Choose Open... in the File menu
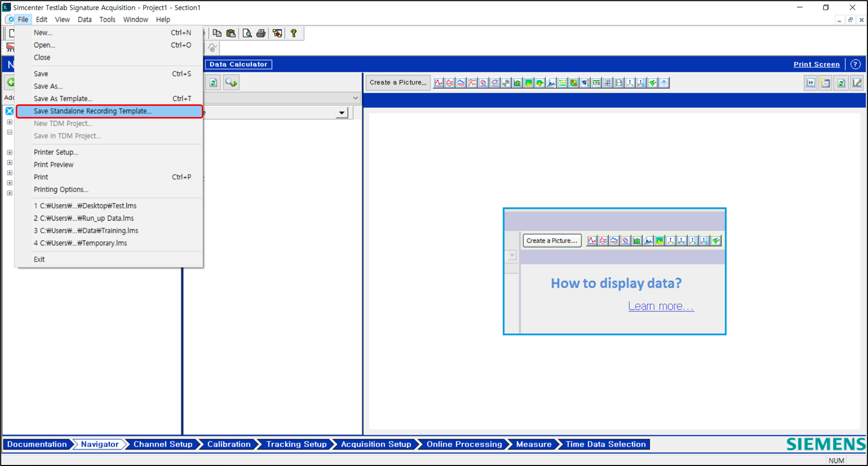 coord(109,45)
